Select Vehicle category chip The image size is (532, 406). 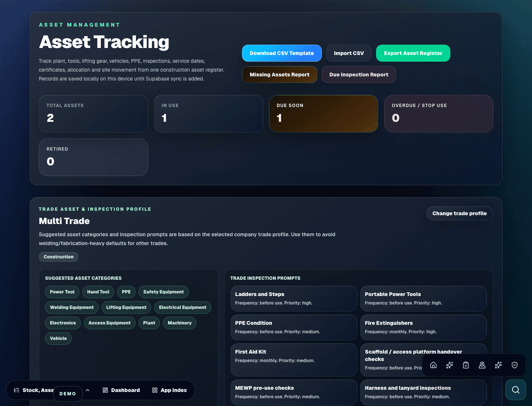(58, 338)
